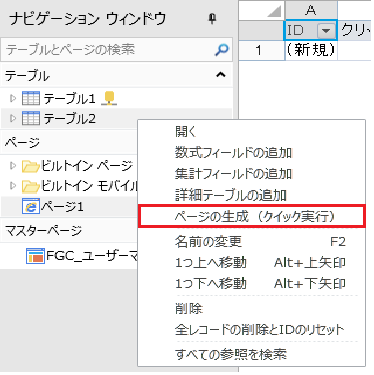Select row header 1

[261, 50]
